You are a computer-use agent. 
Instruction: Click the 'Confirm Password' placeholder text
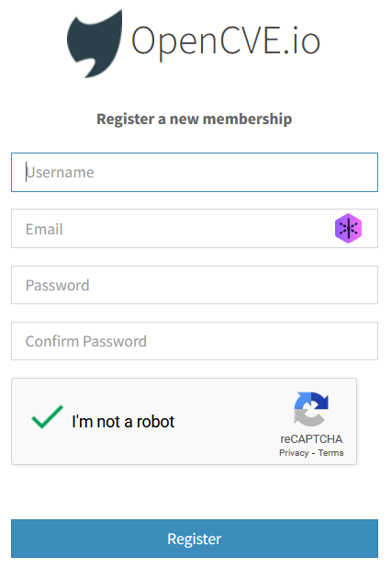pyautogui.click(x=86, y=341)
